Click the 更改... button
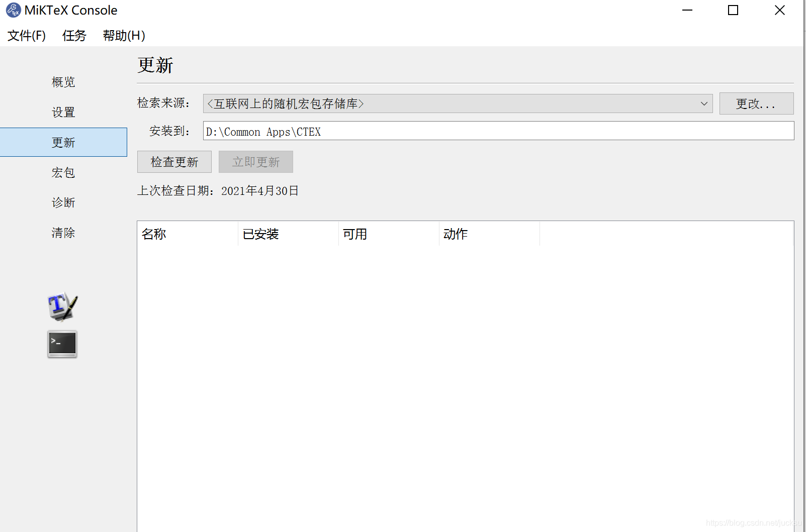Screen dimensions: 806x532 point(756,103)
